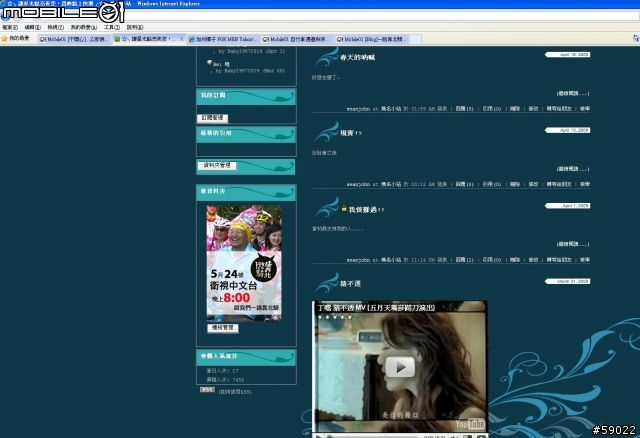Play the embedded YouTube video
640x438 pixels.
click(x=400, y=367)
